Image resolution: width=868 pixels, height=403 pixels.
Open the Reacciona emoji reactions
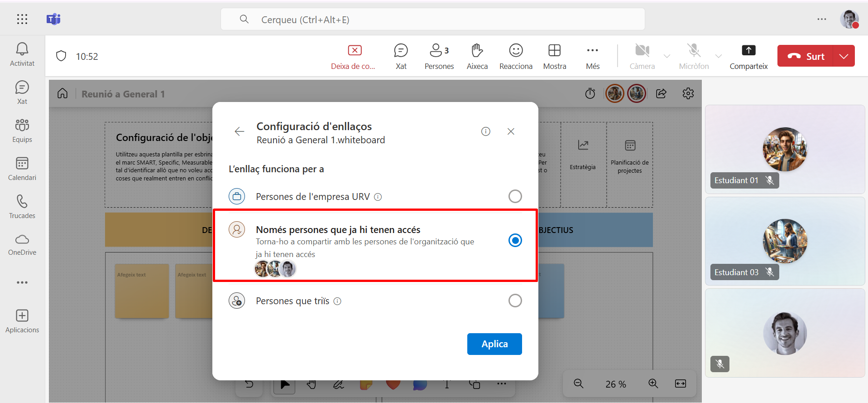pyautogui.click(x=516, y=56)
